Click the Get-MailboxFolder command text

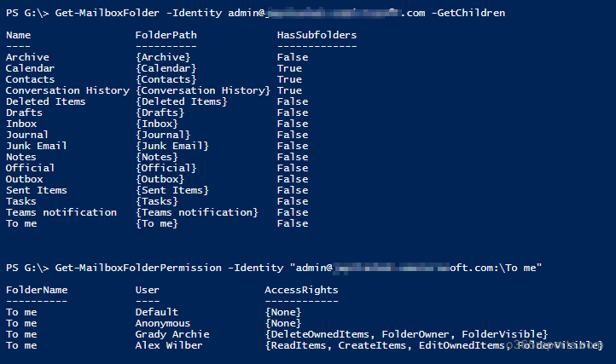(x=107, y=13)
